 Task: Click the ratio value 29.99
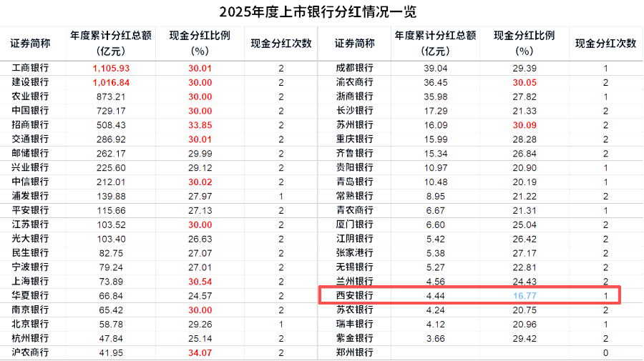[200, 154]
